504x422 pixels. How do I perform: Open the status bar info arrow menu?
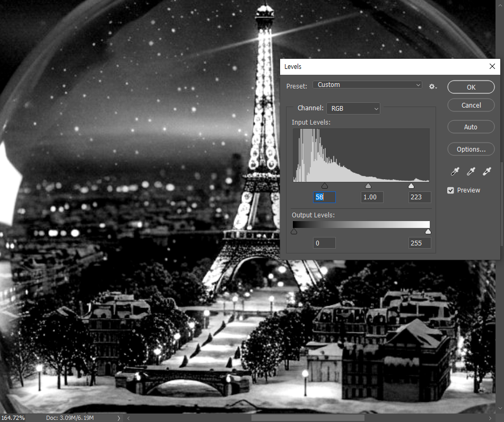119,418
